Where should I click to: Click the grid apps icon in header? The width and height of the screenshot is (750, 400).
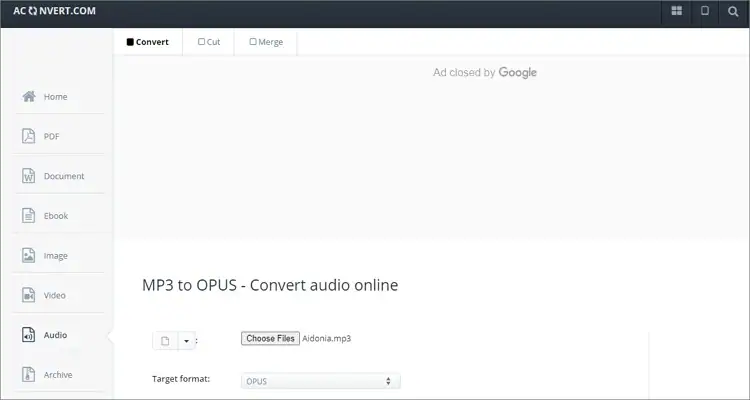(x=677, y=12)
